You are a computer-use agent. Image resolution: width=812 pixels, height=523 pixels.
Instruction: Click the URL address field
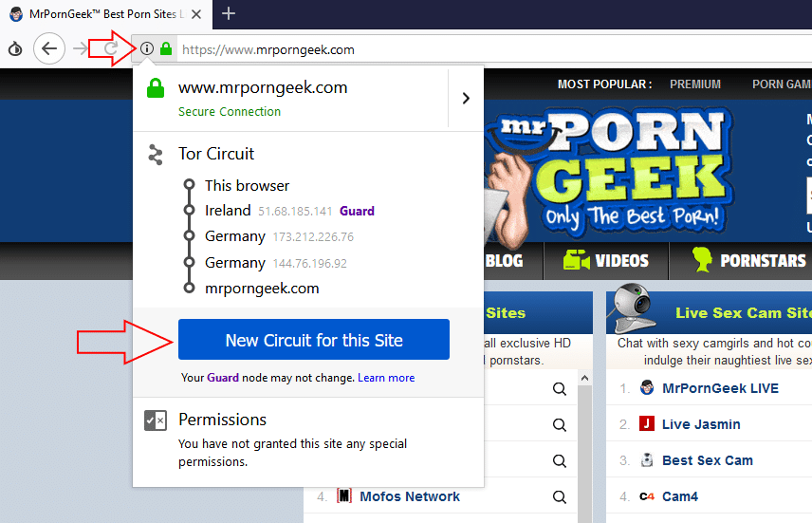click(x=474, y=49)
